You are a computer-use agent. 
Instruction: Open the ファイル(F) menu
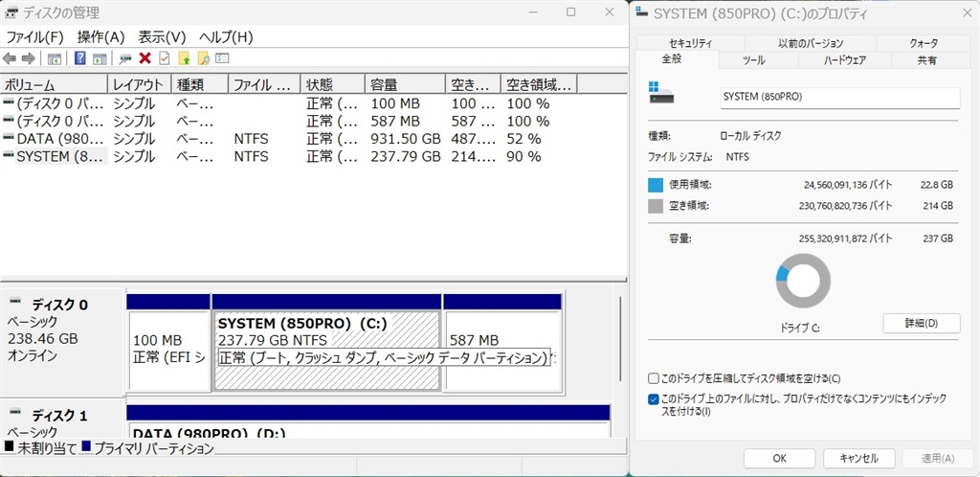click(x=35, y=37)
